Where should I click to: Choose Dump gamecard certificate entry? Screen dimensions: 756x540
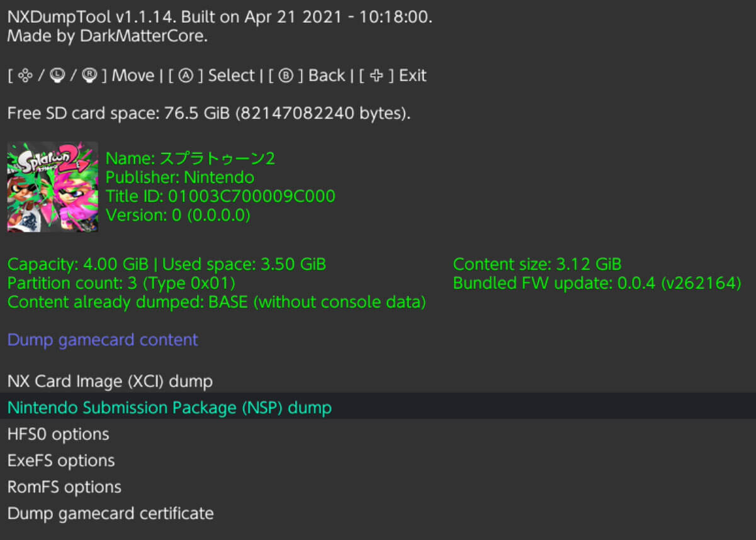click(110, 514)
